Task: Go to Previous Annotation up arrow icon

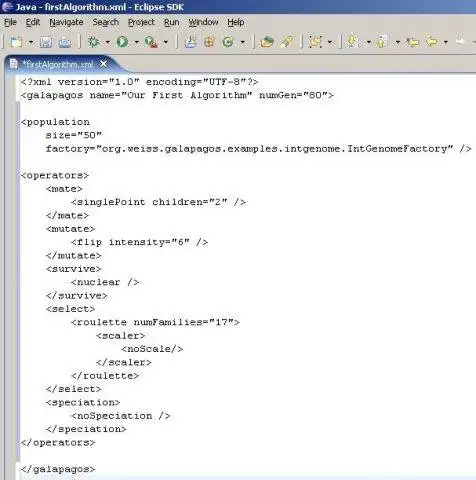Action: (x=382, y=42)
